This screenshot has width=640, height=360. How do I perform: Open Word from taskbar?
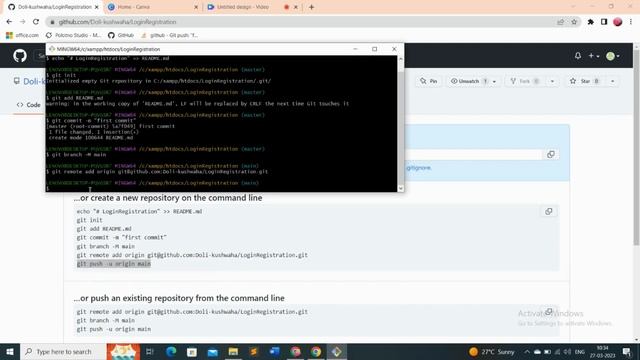point(274,351)
